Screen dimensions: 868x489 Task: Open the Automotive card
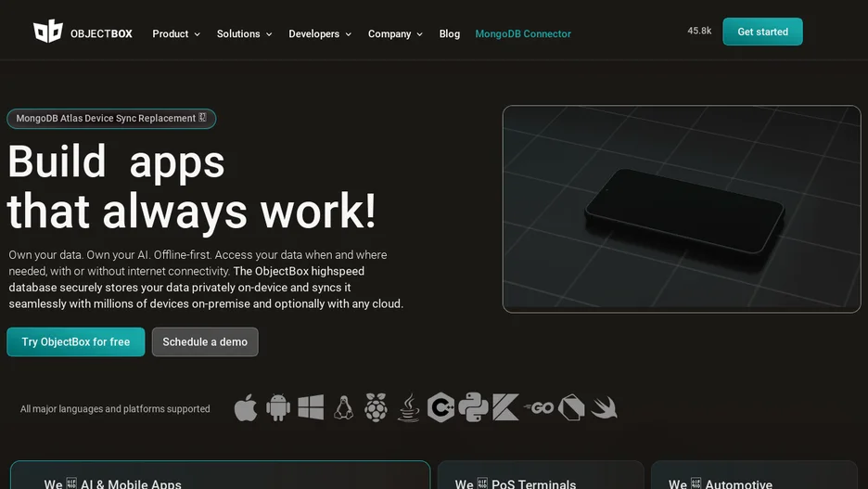tap(755, 475)
